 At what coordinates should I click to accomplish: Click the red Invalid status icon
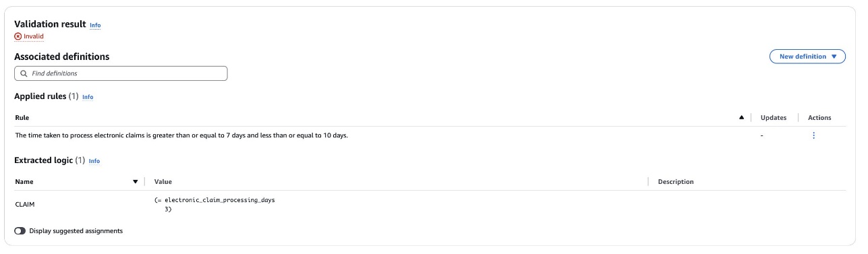18,36
